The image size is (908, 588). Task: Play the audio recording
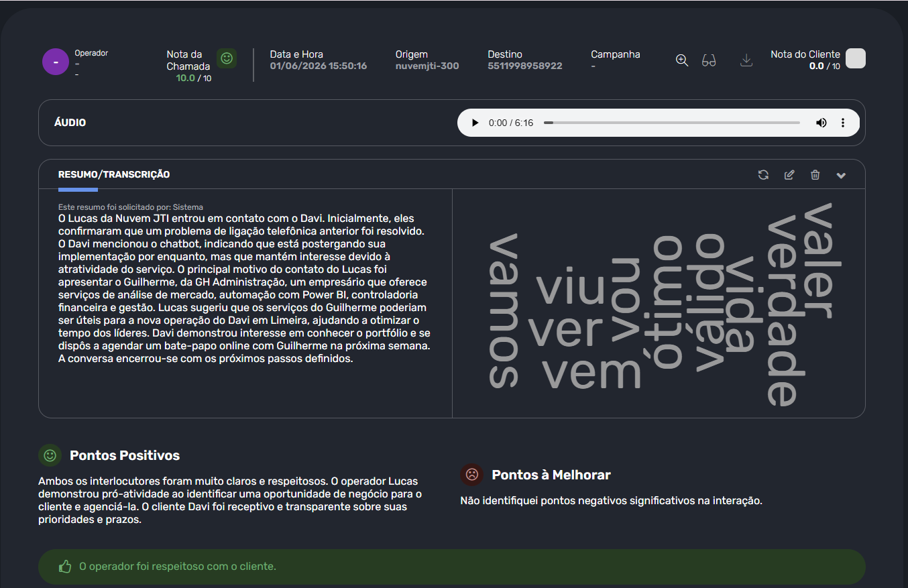click(475, 123)
